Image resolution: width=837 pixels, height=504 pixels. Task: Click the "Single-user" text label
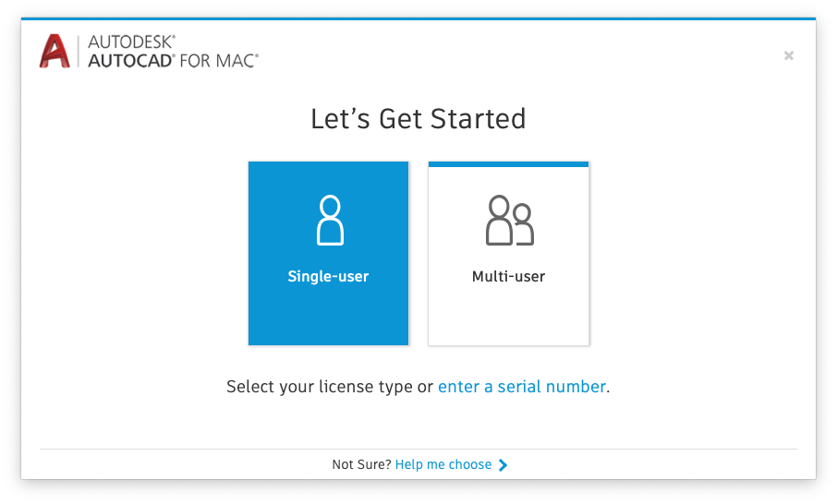click(x=328, y=277)
